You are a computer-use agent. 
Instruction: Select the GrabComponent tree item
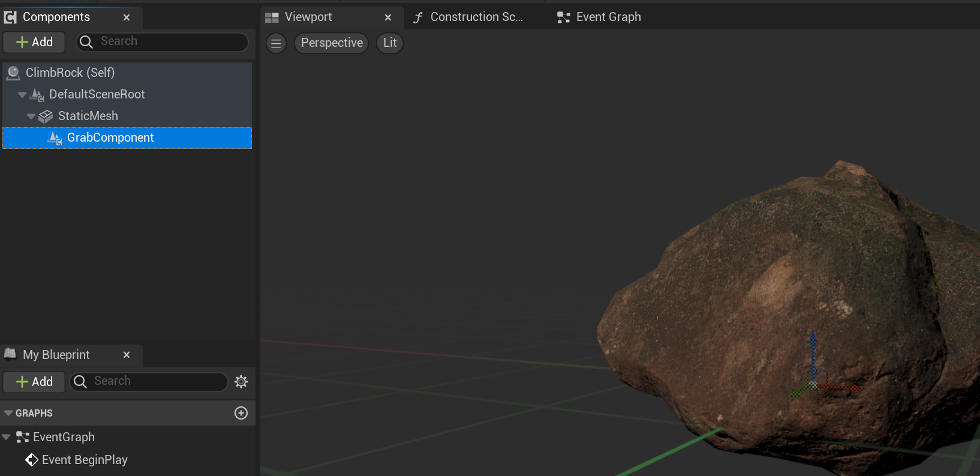coord(110,138)
